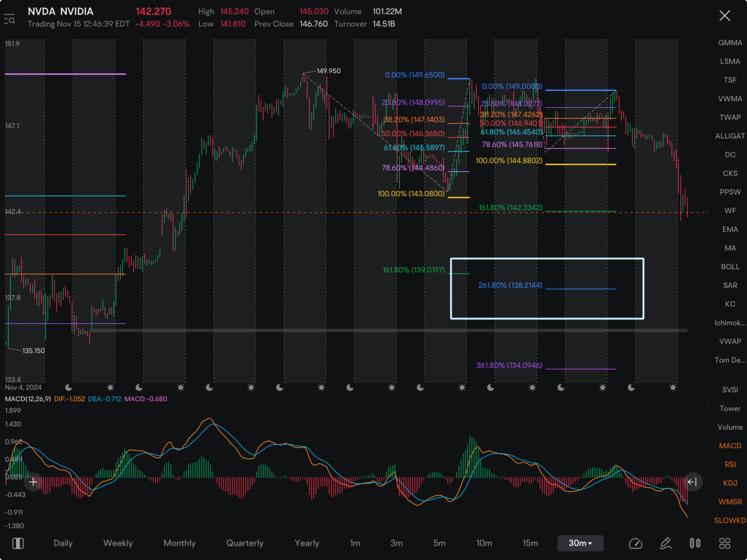Viewport: 747px width, 560px height.
Task: Enable the SAR indicator
Action: pyautogui.click(x=730, y=285)
